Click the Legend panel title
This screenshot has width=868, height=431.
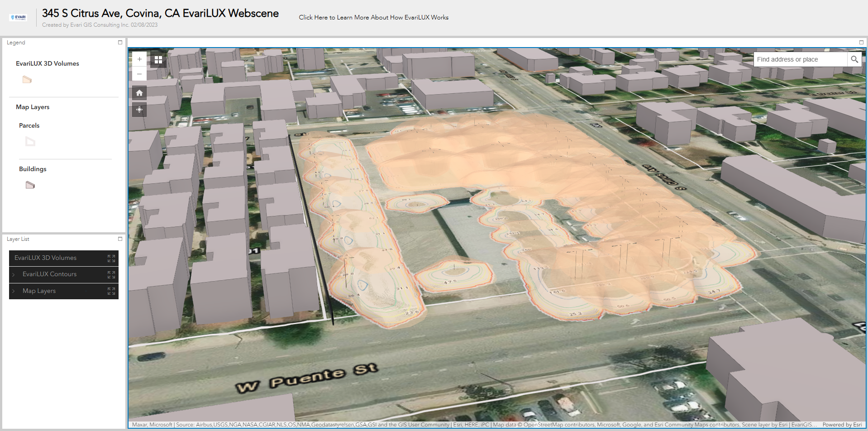16,43
